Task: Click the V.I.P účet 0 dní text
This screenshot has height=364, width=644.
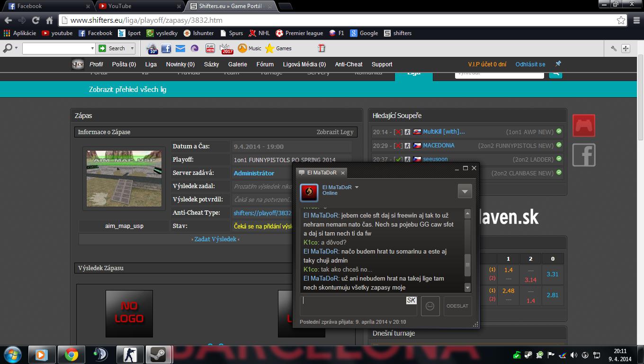Action: [x=487, y=64]
